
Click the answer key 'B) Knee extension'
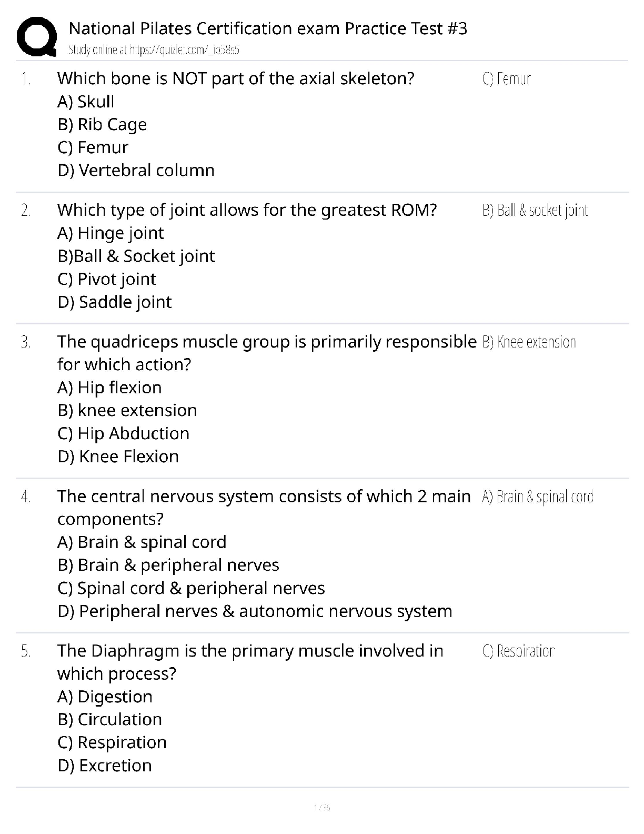point(529,342)
